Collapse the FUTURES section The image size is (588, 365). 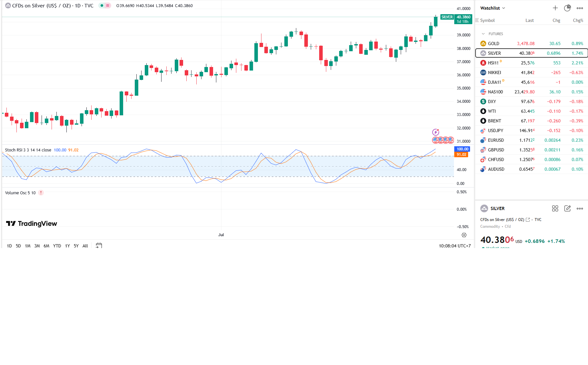[483, 34]
